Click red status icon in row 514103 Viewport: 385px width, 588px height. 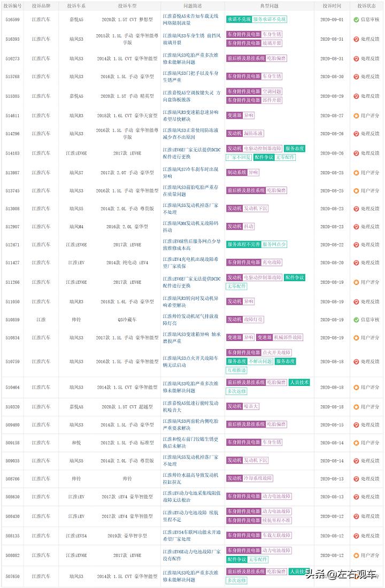pos(356,153)
